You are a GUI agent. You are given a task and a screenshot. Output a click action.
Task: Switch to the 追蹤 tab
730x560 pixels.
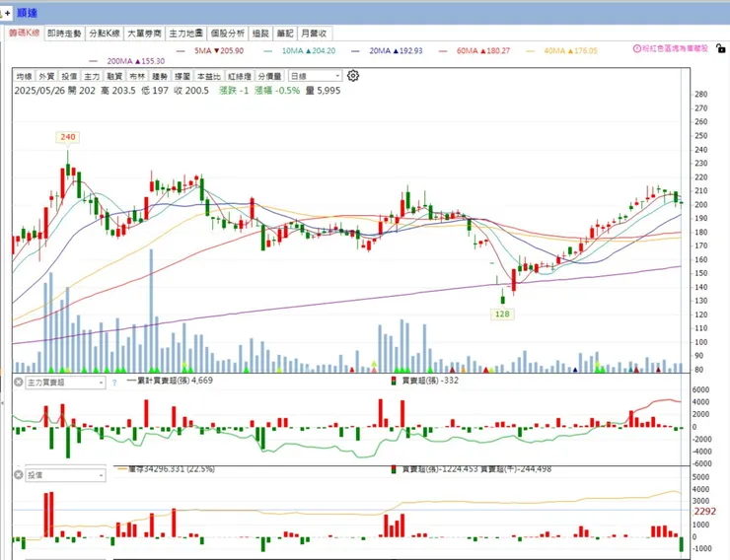click(x=260, y=34)
